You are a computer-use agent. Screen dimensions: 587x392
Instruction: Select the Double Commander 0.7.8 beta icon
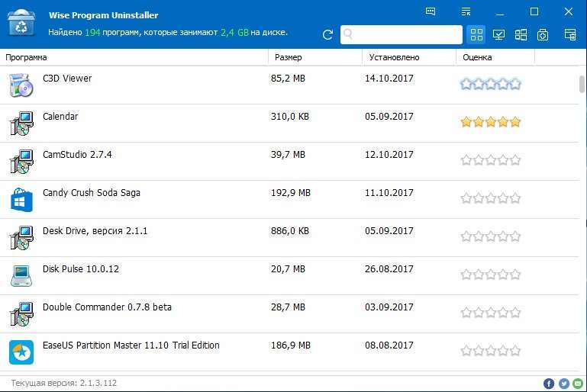click(x=21, y=313)
